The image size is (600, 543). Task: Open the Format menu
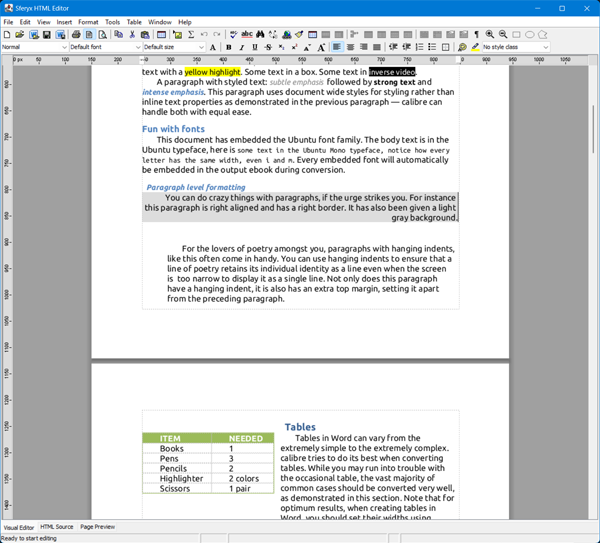click(88, 22)
